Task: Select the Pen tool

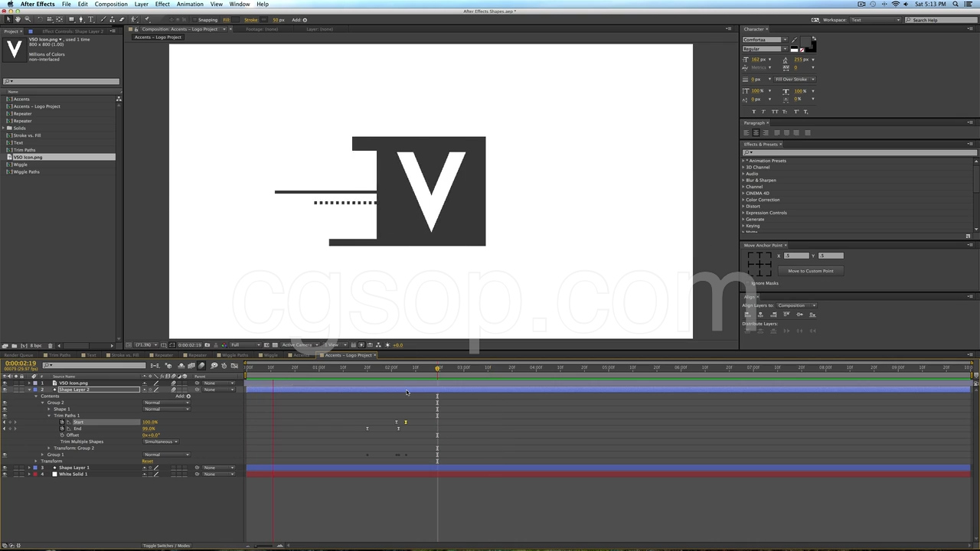Action: pos(81,19)
